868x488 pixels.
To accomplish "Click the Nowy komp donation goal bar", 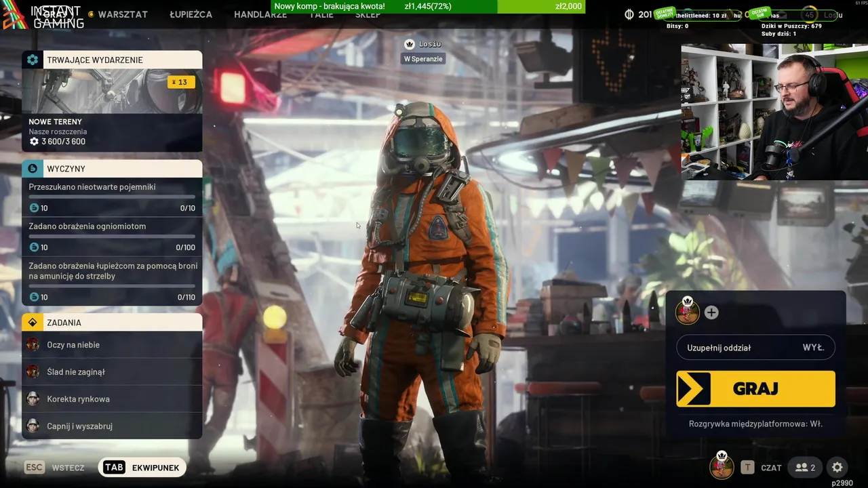I will (428, 7).
